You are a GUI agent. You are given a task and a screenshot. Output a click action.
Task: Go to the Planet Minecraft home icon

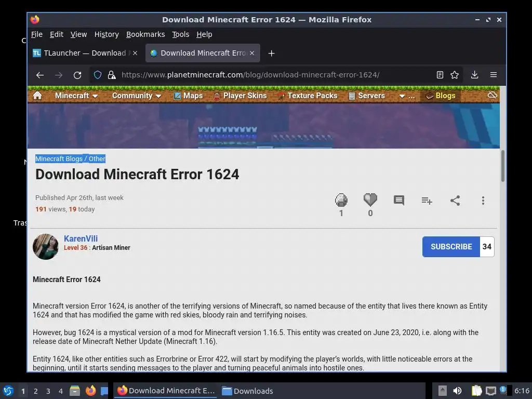[37, 96]
